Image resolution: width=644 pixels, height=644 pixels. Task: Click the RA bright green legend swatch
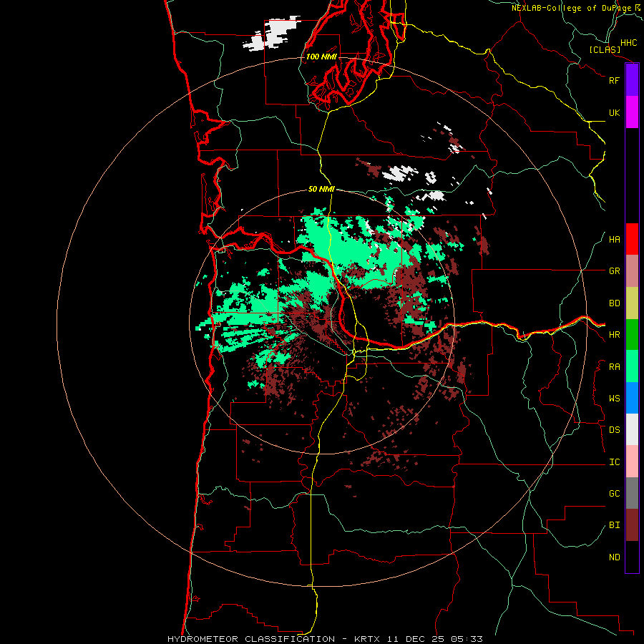(x=632, y=366)
